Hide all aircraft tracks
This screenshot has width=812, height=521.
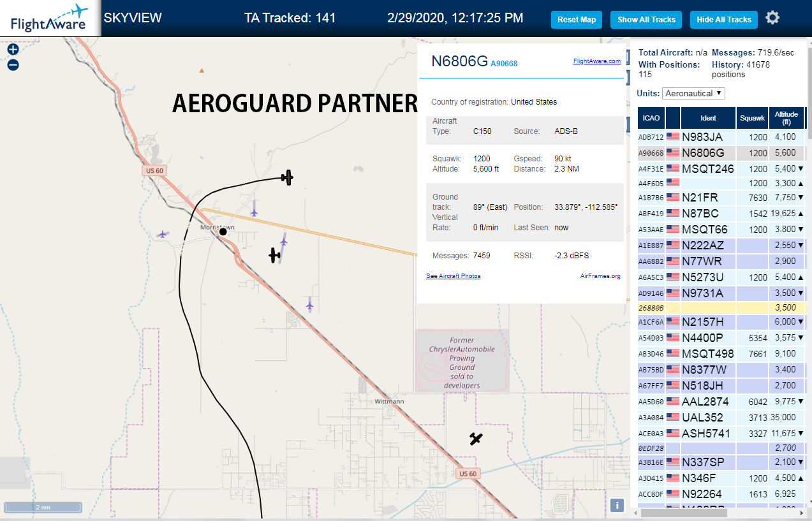(x=724, y=20)
